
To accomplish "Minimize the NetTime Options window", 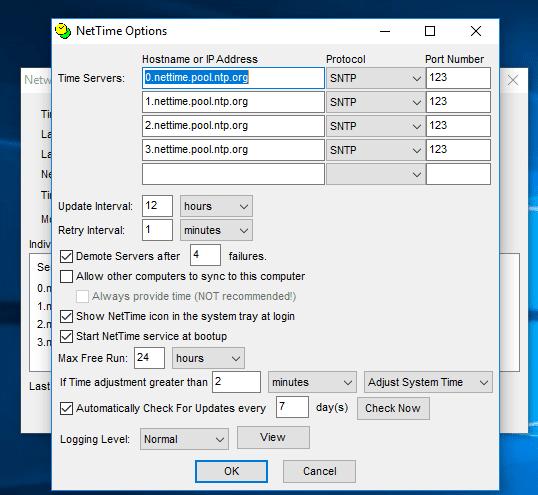I will coord(385,31).
